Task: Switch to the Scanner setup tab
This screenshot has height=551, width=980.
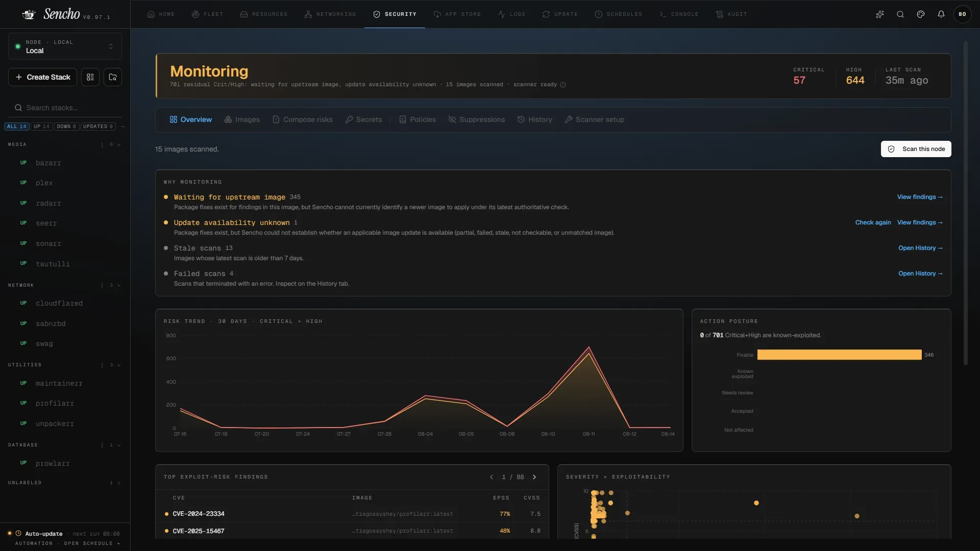Action: pyautogui.click(x=594, y=120)
